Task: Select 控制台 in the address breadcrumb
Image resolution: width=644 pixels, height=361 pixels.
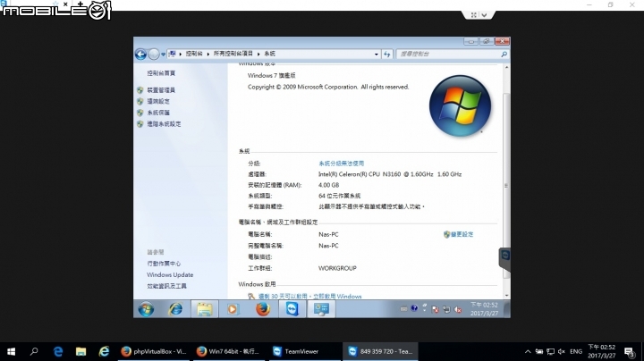Action: click(193, 54)
